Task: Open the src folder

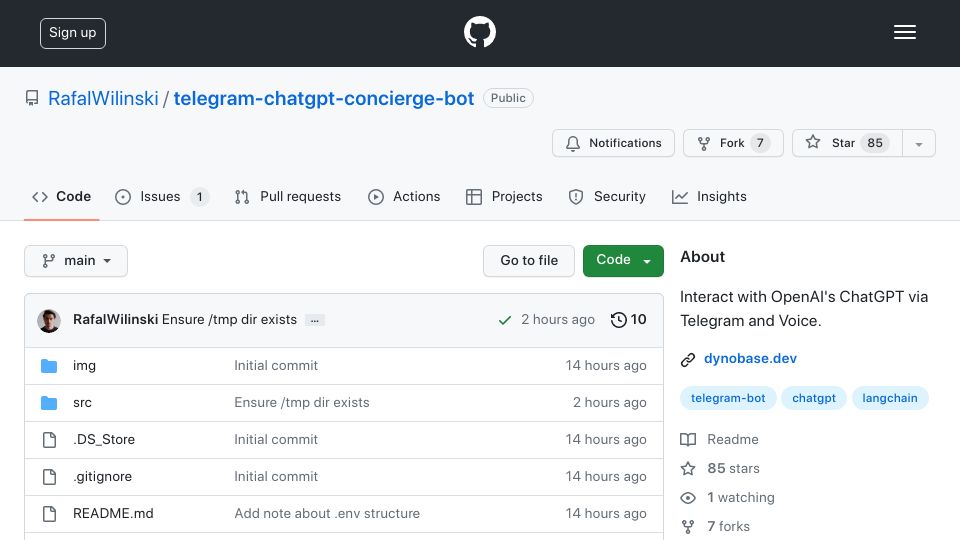Action: (x=82, y=402)
